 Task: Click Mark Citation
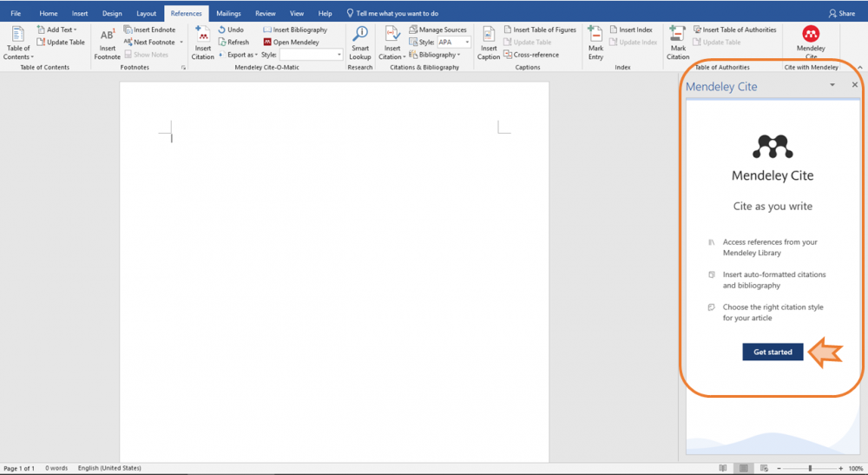pos(678,43)
